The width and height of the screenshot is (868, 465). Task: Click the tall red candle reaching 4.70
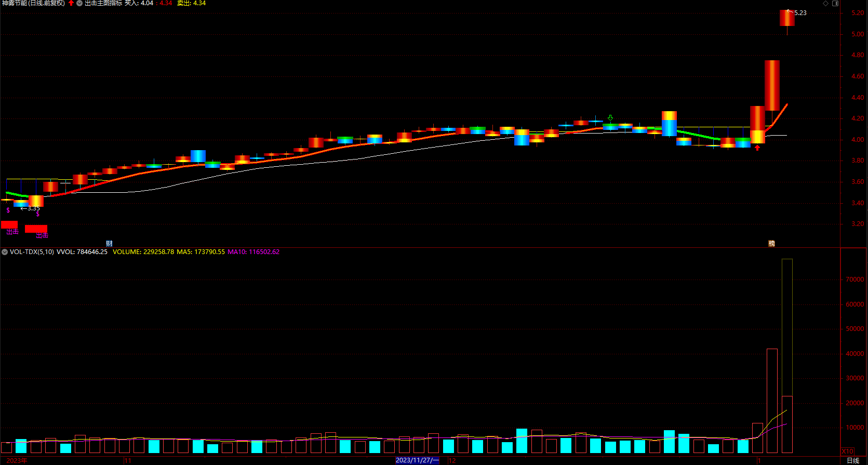pos(772,86)
